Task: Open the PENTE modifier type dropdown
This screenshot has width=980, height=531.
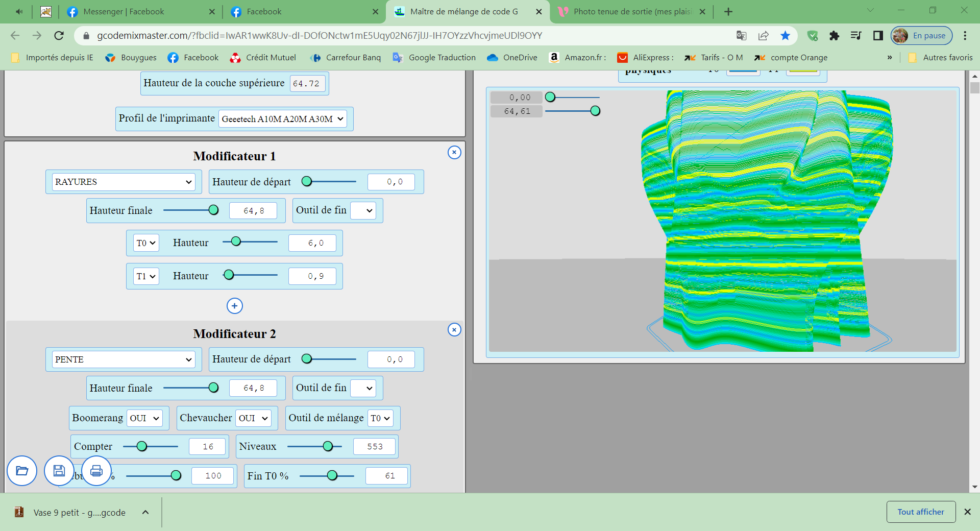Action: point(124,359)
